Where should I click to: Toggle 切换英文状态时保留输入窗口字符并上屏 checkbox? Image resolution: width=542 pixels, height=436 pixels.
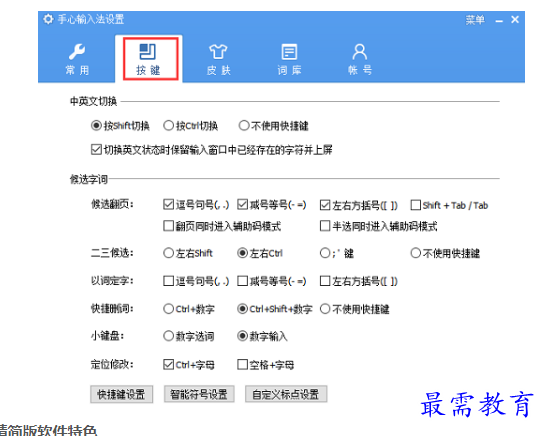click(x=96, y=150)
